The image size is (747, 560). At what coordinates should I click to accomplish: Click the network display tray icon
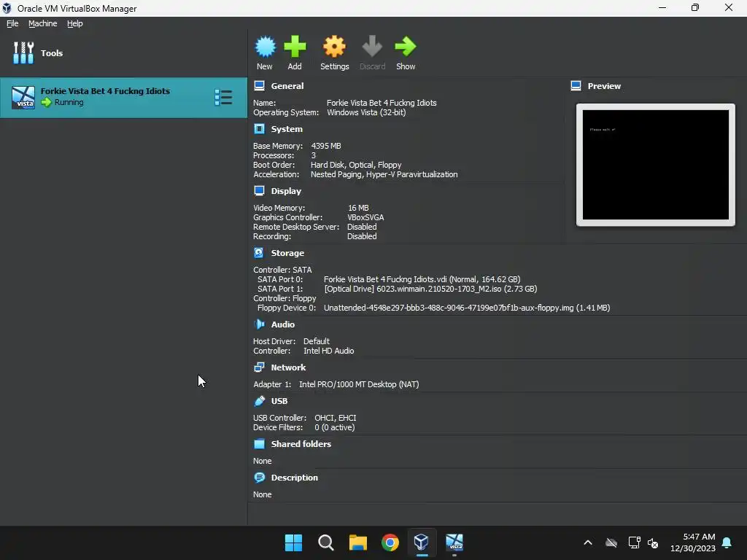pyautogui.click(x=634, y=542)
